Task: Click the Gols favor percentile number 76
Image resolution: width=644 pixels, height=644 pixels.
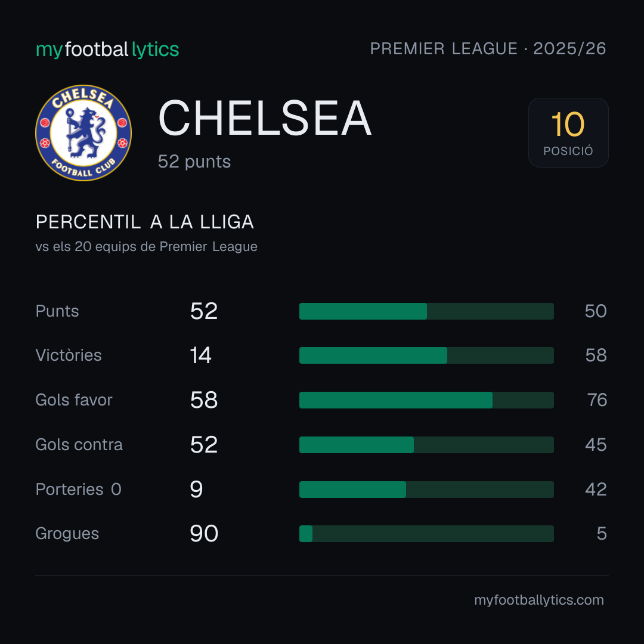Action: [x=597, y=400]
